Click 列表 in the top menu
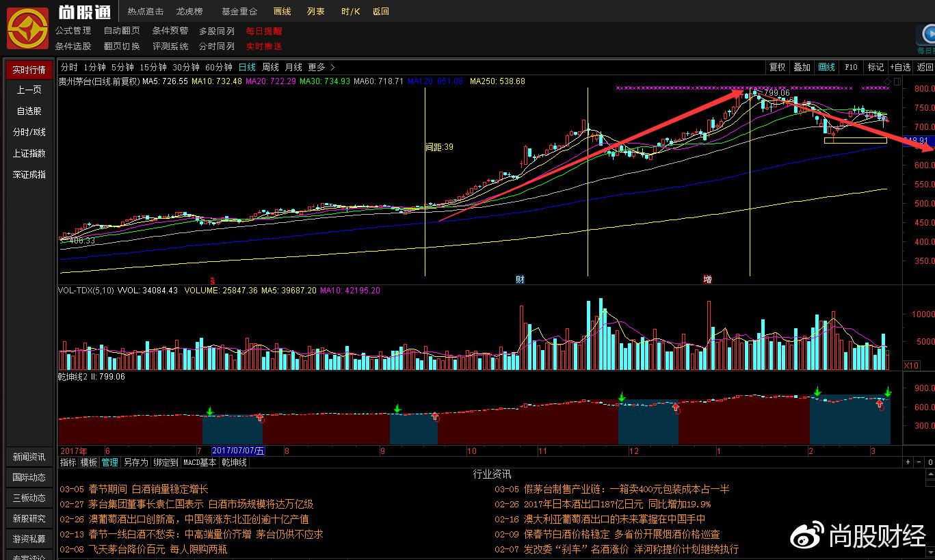The width and height of the screenshot is (935, 560). pos(316,12)
